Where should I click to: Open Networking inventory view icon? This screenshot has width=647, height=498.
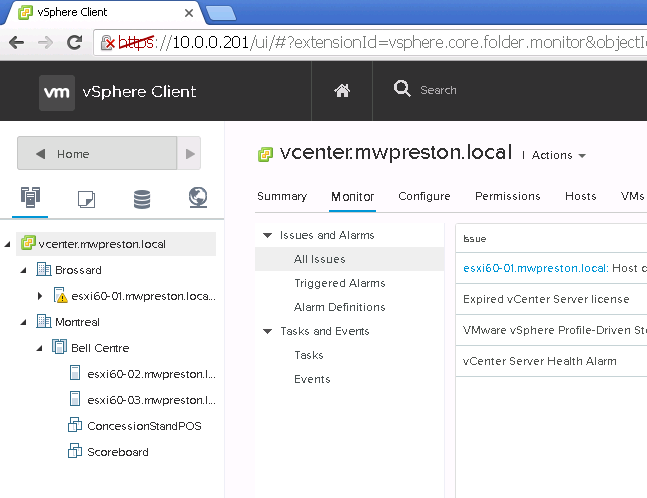pyautogui.click(x=198, y=198)
